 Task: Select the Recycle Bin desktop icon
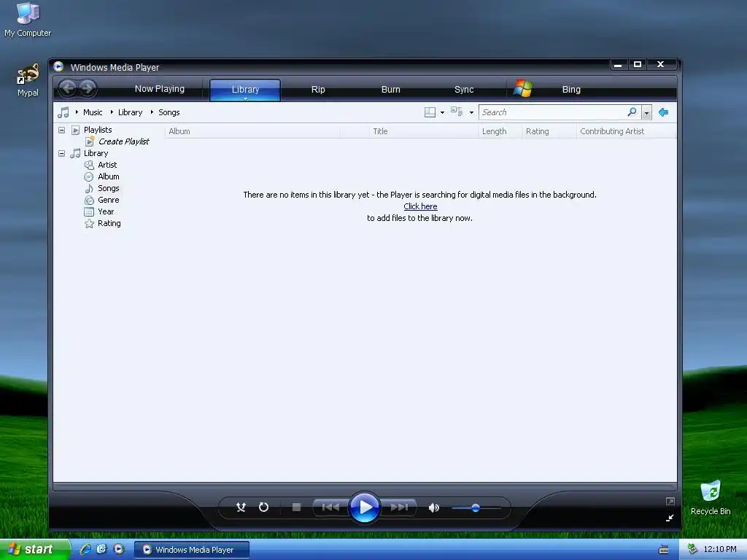coord(711,497)
